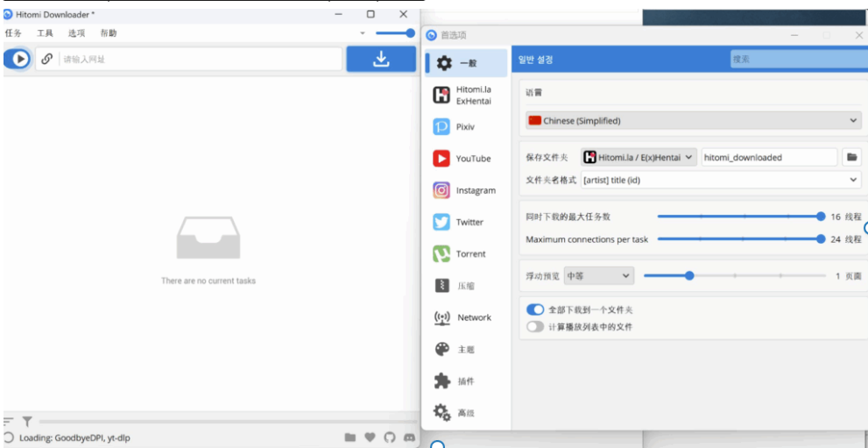Click the round play button beside the URL field
Screen dimensions: 868x448
(20, 59)
